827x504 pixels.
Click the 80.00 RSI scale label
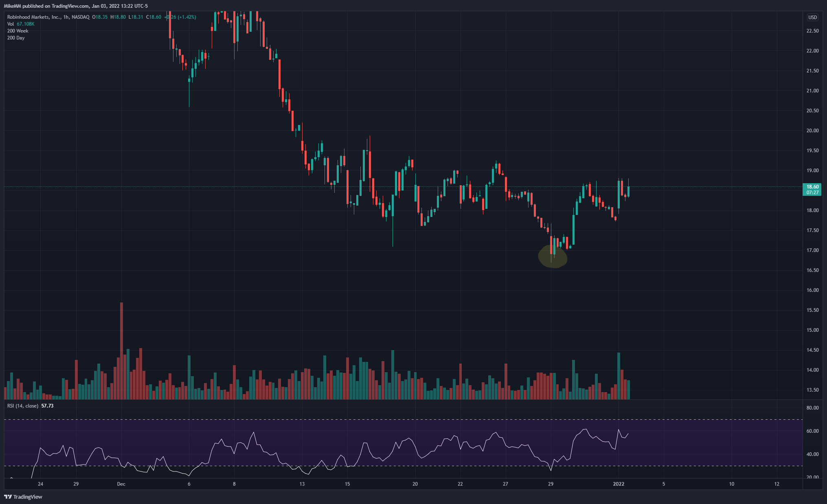[812, 408]
